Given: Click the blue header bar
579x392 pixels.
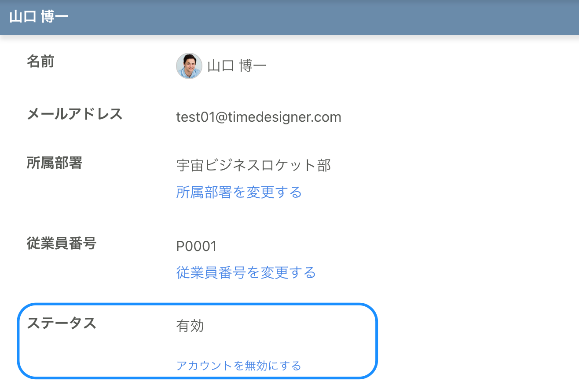Looking at the screenshot, I should pyautogui.click(x=289, y=18).
